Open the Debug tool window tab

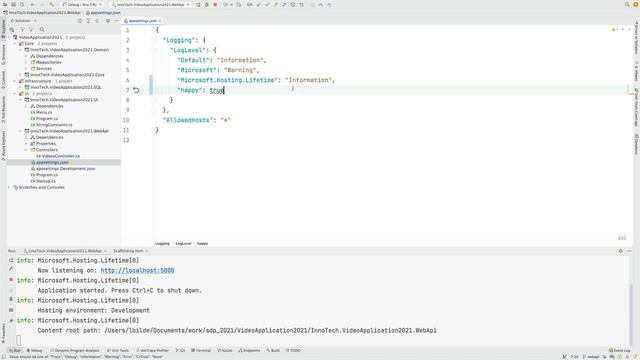point(35,351)
